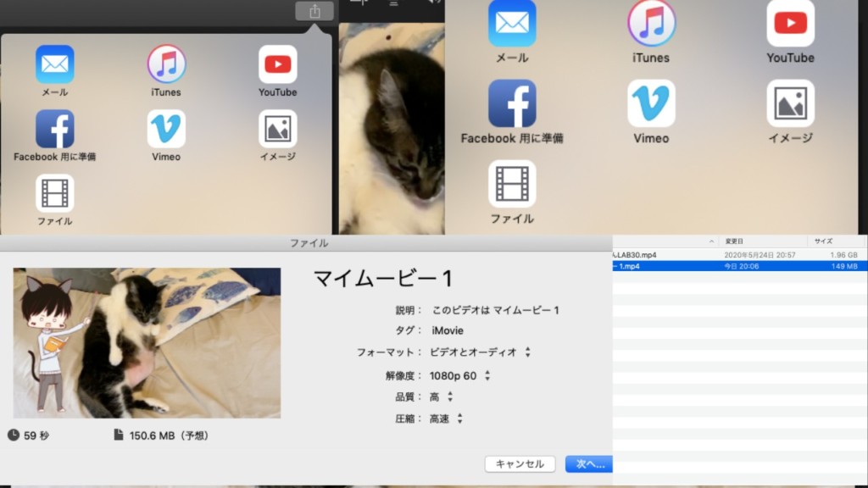Click the movie preview thumbnail in the ファイル dialog

pos(147,343)
